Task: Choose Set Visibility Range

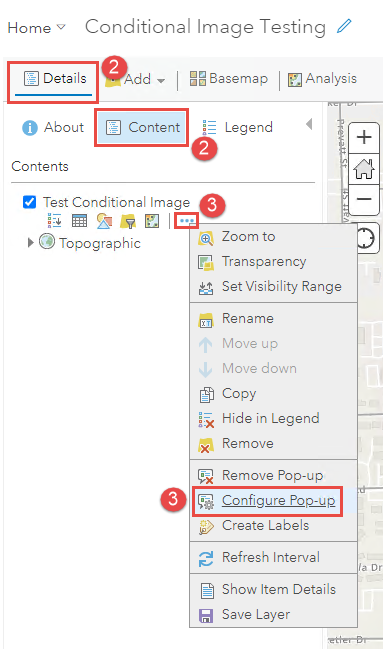Action: [x=273, y=286]
